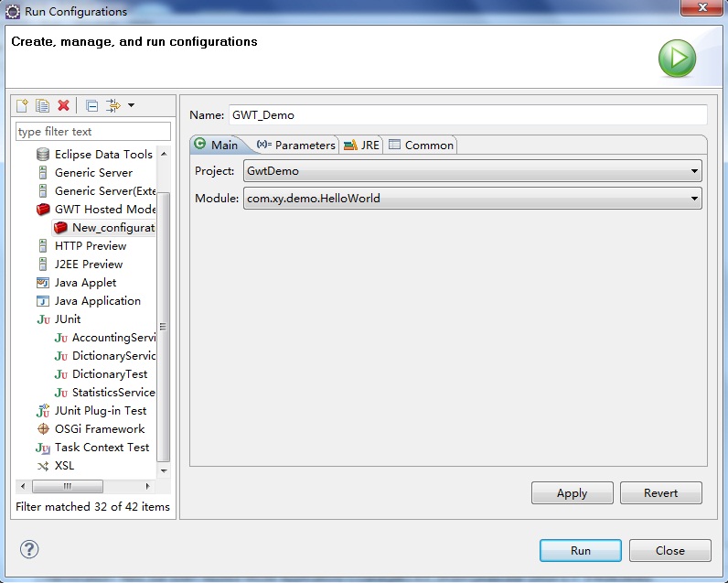Select the JUnit category
Viewport: 728px width, 583px height.
coord(68,319)
